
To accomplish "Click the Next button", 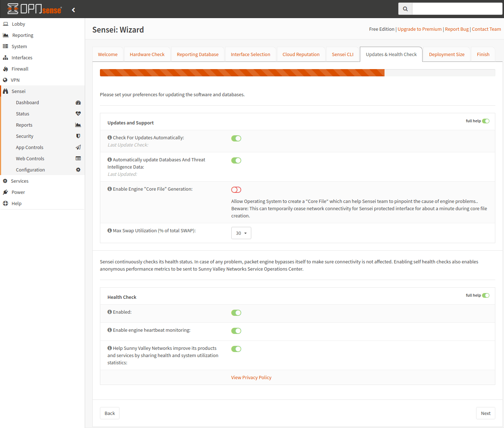I will tap(485, 413).
